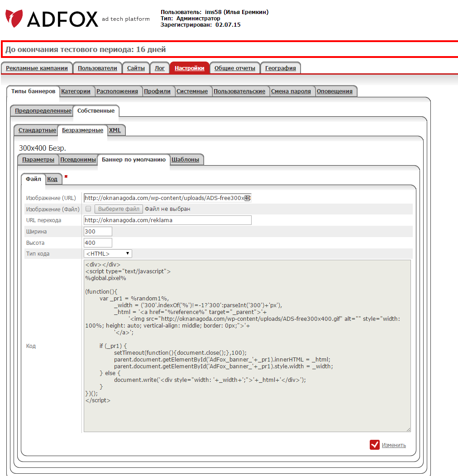Screen dimensions: 458x476
Task: Click the red checkmark save icon
Action: pos(374,445)
